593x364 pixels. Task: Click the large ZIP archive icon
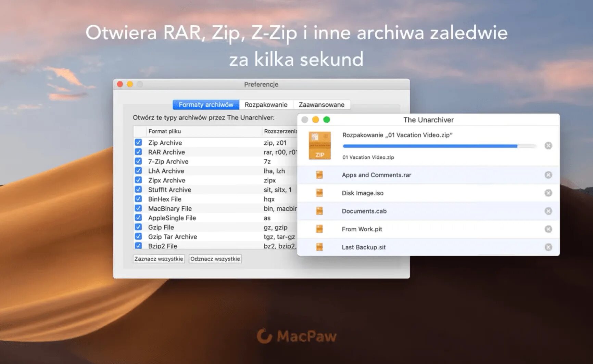tap(320, 146)
